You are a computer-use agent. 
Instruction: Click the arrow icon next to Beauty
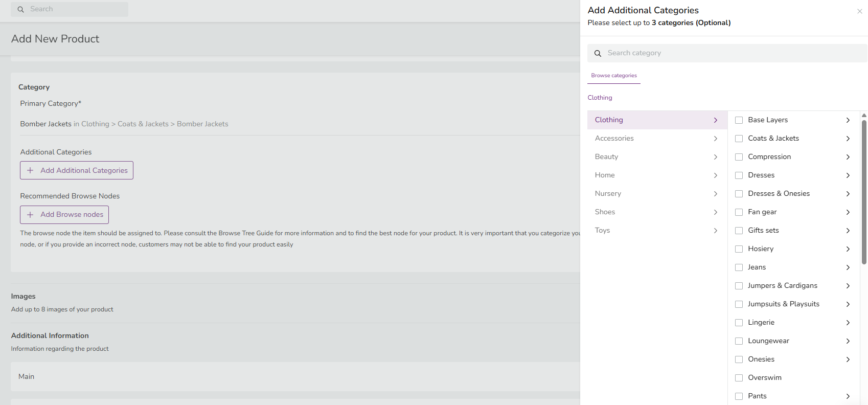coord(715,157)
